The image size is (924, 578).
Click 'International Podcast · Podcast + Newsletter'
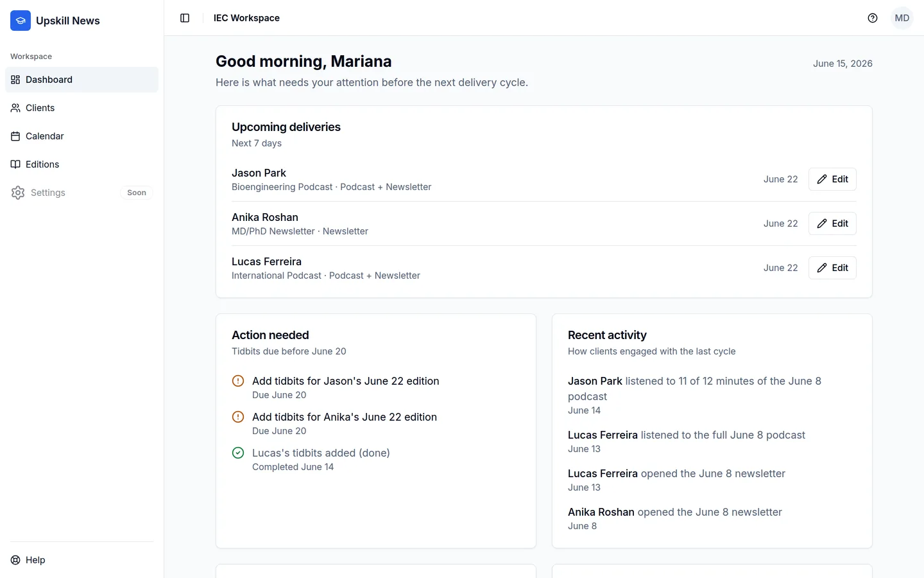tap(326, 276)
